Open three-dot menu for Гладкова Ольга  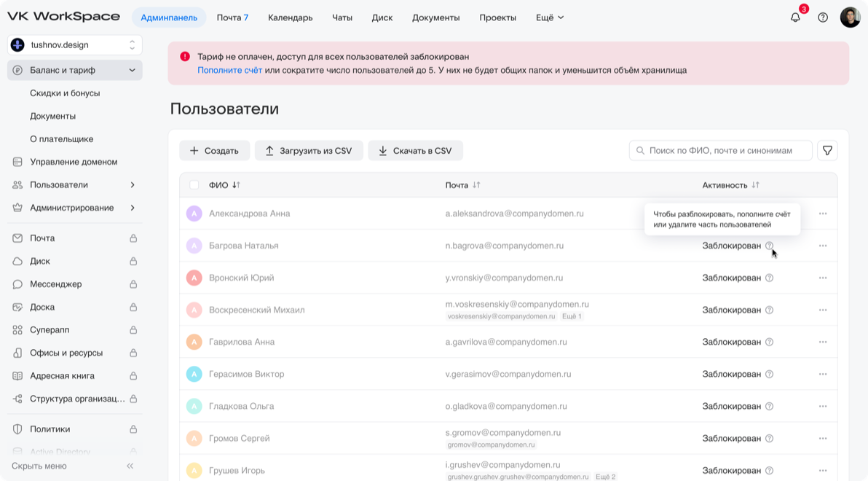tap(823, 406)
